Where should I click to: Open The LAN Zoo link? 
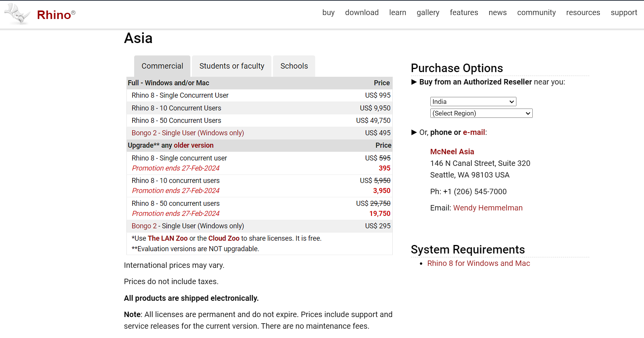[167, 238]
